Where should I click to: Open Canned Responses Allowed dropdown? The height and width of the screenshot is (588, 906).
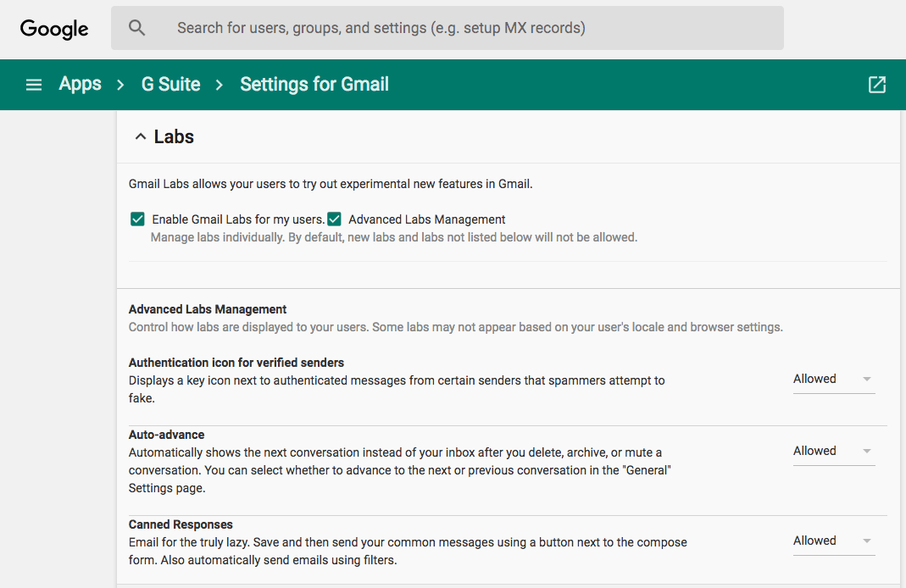coord(834,541)
